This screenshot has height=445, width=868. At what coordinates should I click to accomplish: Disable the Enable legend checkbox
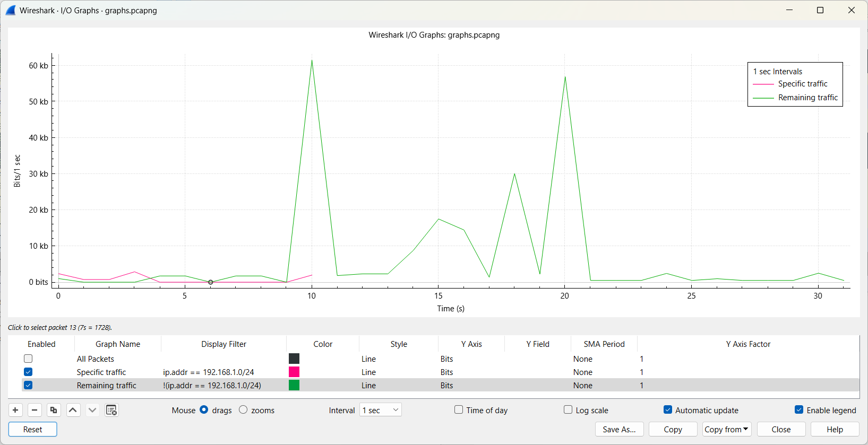point(799,410)
